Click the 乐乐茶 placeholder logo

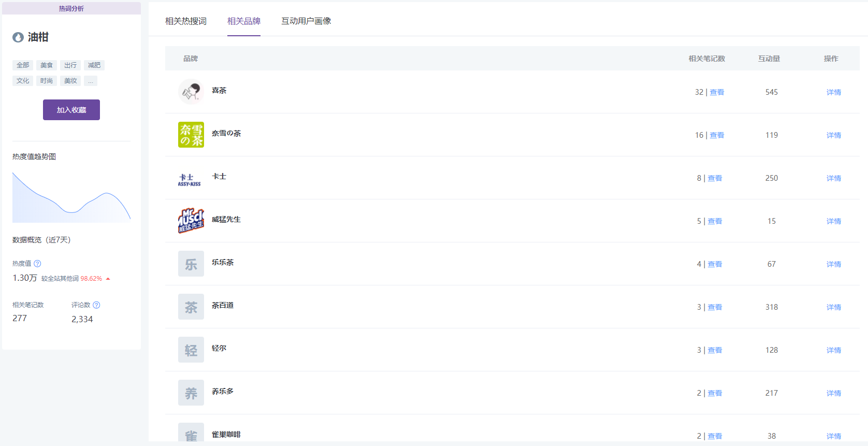[191, 264]
